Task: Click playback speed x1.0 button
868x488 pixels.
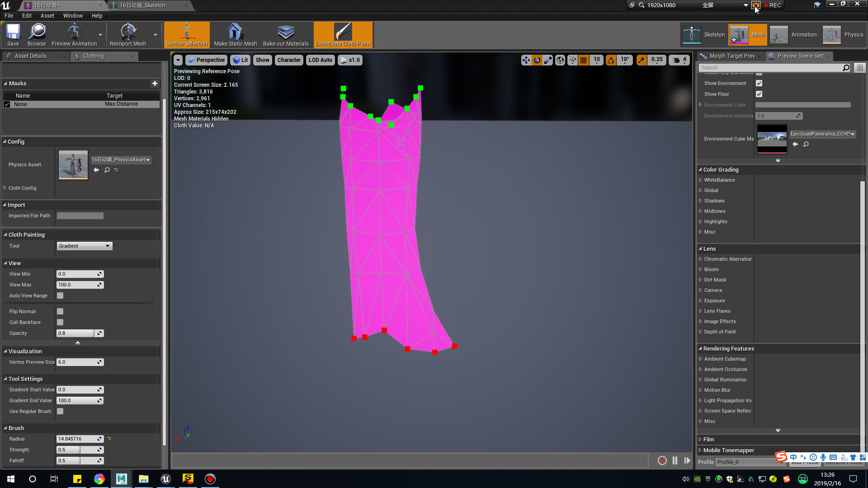Action: [350, 60]
